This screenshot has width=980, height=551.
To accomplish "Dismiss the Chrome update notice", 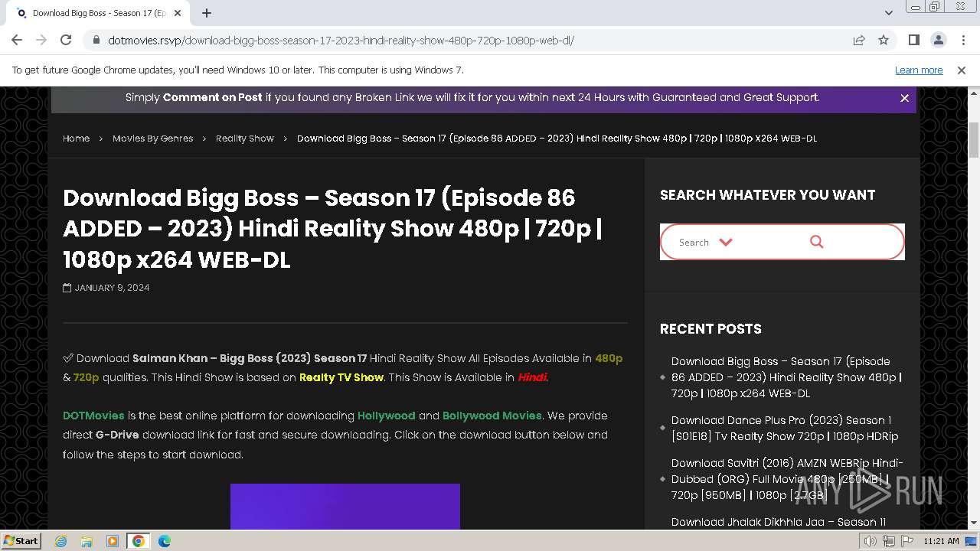I will 962,70.
